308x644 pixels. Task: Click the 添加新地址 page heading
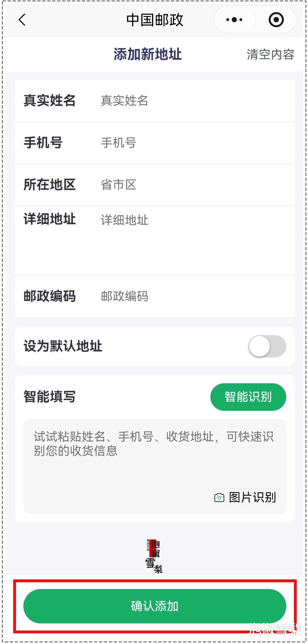[148, 54]
